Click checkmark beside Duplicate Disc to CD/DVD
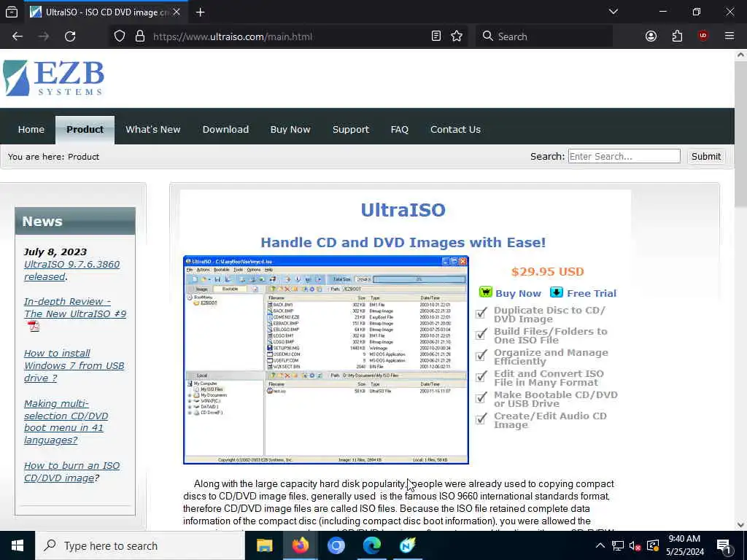 click(x=481, y=313)
